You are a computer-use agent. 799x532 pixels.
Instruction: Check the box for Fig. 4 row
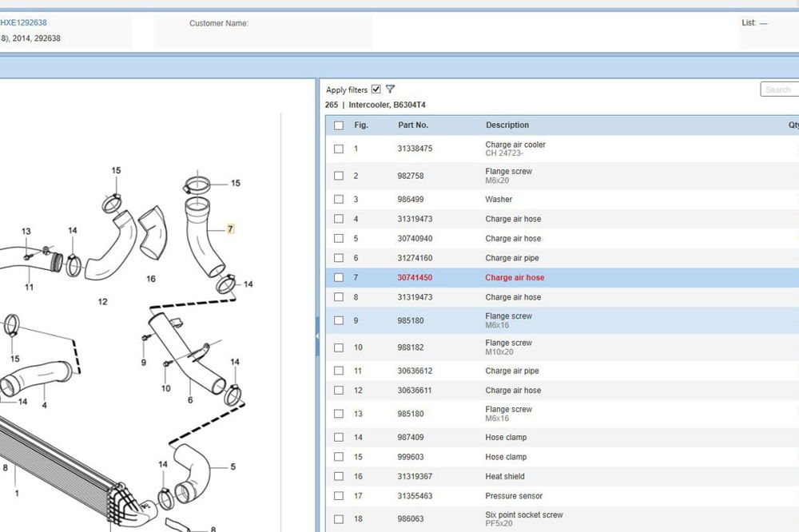coord(339,219)
